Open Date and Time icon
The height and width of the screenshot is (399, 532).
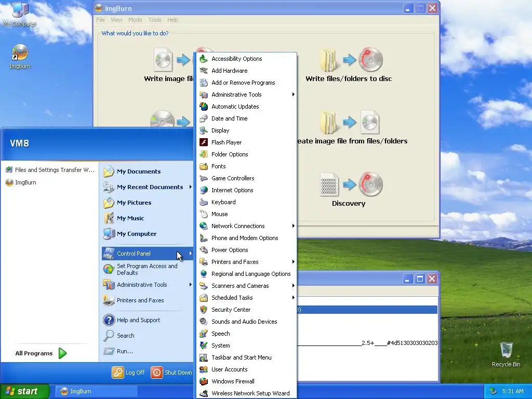[204, 118]
